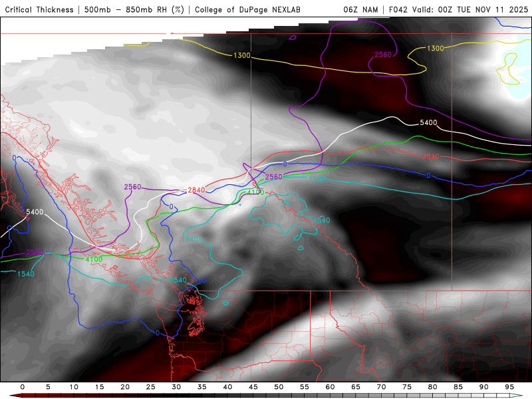532x399 pixels.
Task: Click the purple 2560 label left of central 2840
Action: [x=132, y=187]
